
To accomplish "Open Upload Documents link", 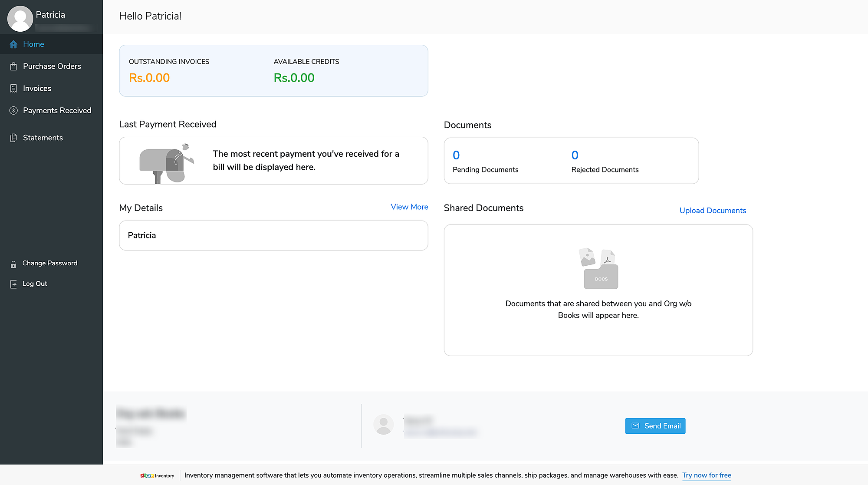I will click(712, 210).
